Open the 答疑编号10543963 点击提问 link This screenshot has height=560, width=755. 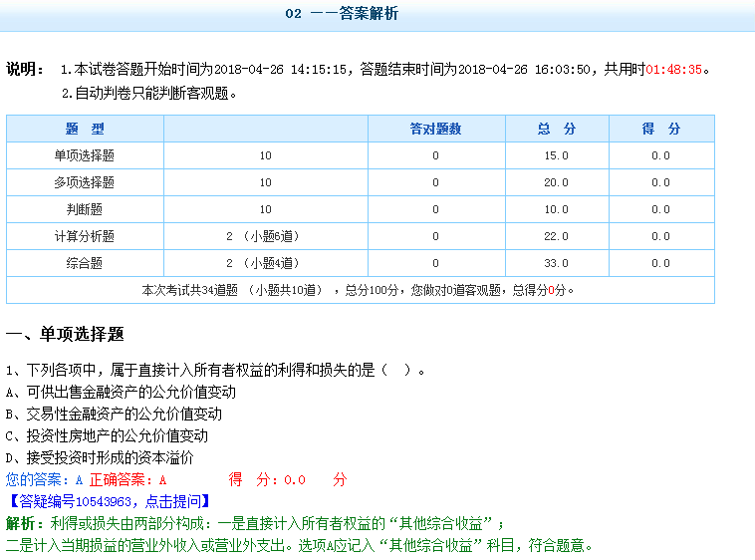pyautogui.click(x=109, y=501)
